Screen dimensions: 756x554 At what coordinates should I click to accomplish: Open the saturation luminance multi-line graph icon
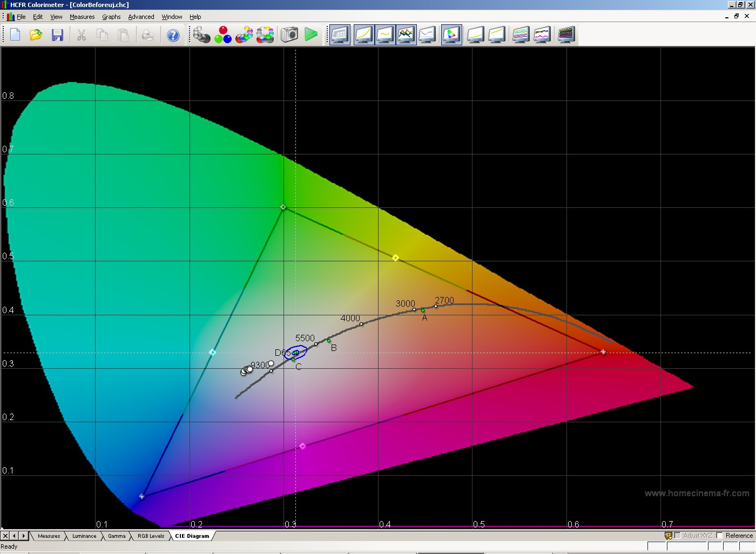(521, 35)
